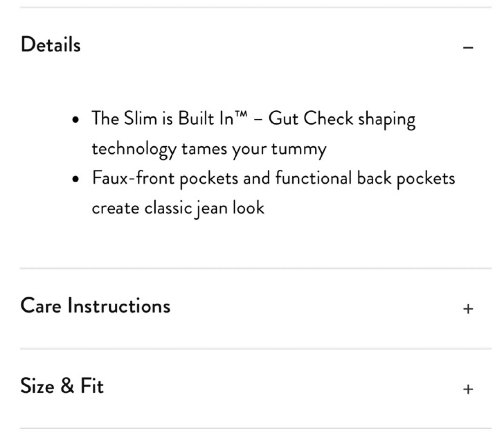
Task: Click the second bullet point dot
Action: point(75,179)
